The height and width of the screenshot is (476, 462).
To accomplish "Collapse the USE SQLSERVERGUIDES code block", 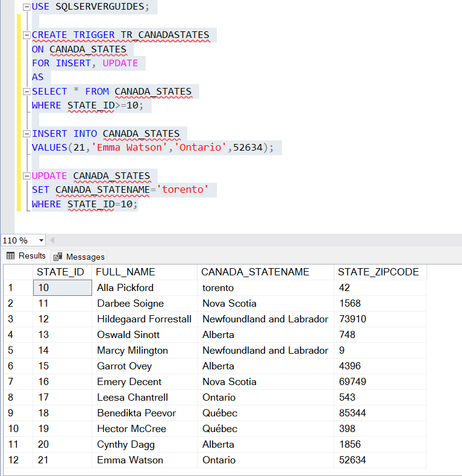I will click(x=27, y=7).
